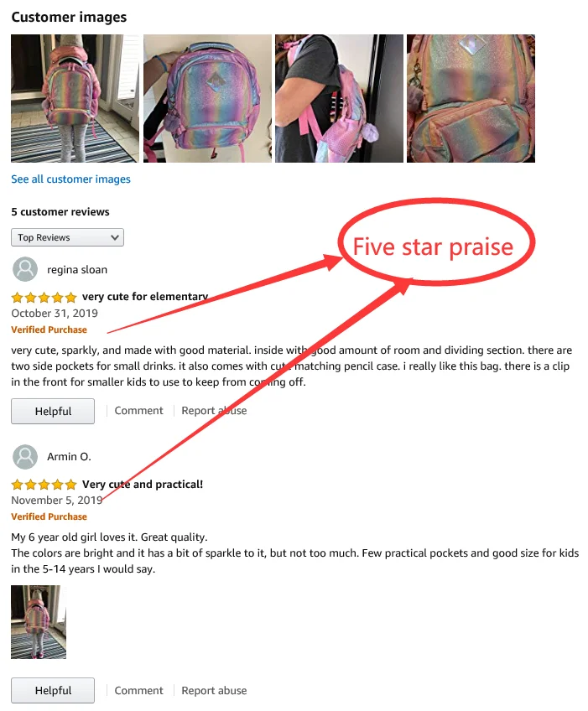This screenshot has height=711, width=588.
Task: Comment on Armin O.'s review
Action: click(138, 691)
